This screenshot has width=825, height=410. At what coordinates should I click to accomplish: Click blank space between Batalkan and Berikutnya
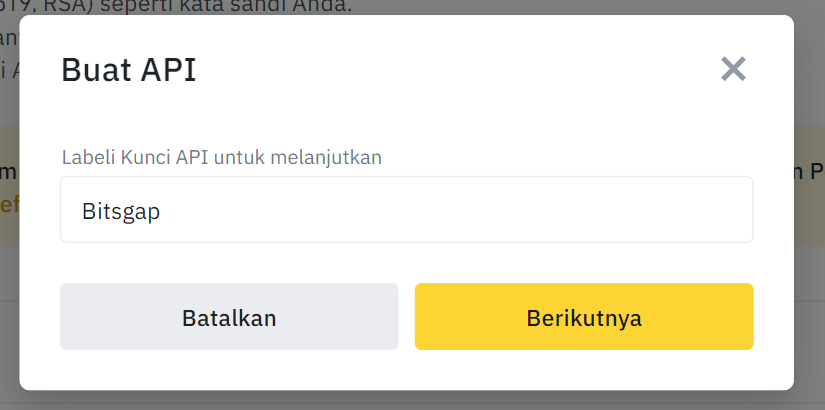coord(407,317)
